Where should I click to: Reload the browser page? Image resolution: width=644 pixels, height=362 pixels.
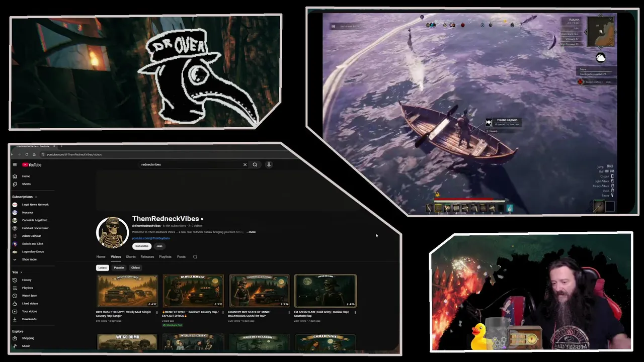coord(27,154)
